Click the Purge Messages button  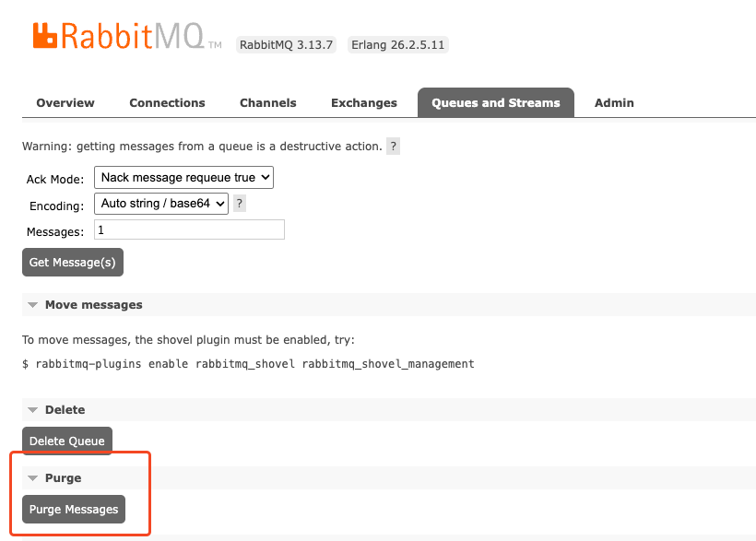coord(73,509)
